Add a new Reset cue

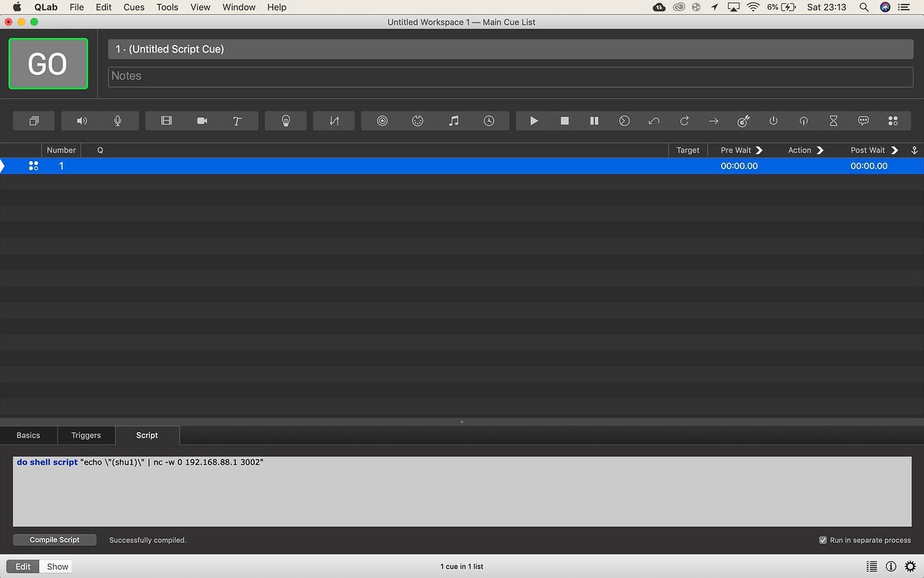(x=654, y=121)
